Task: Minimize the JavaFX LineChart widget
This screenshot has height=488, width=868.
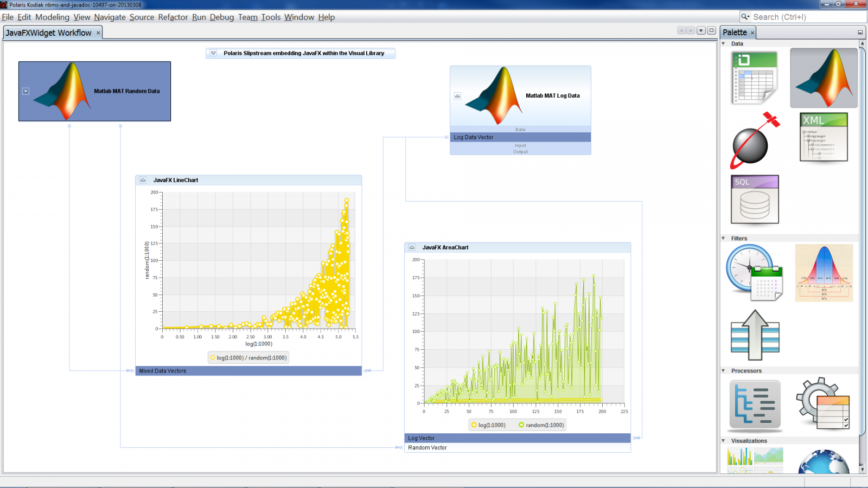Action: point(143,180)
